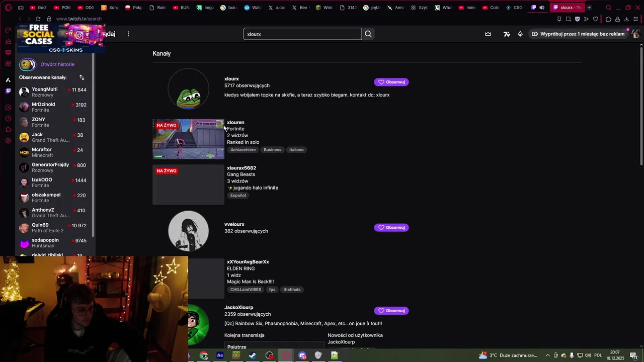Click the CHILLandVIBES tag

(x=246, y=290)
